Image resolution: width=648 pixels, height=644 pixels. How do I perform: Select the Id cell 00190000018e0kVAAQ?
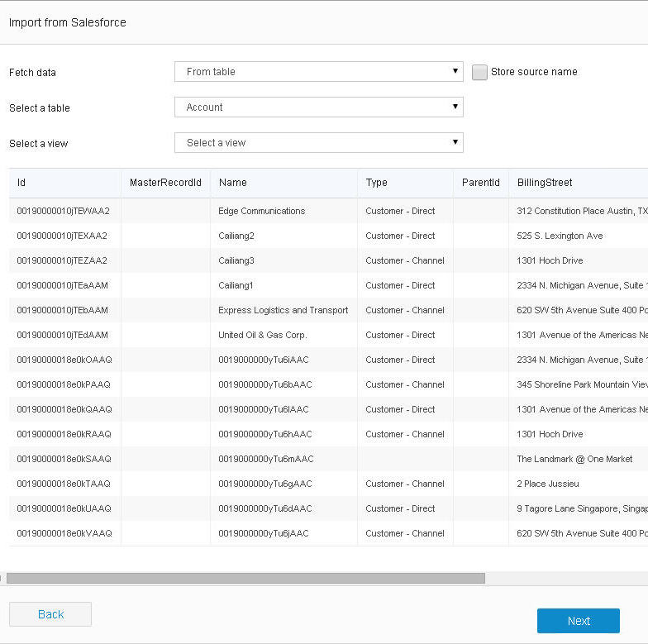pos(64,533)
